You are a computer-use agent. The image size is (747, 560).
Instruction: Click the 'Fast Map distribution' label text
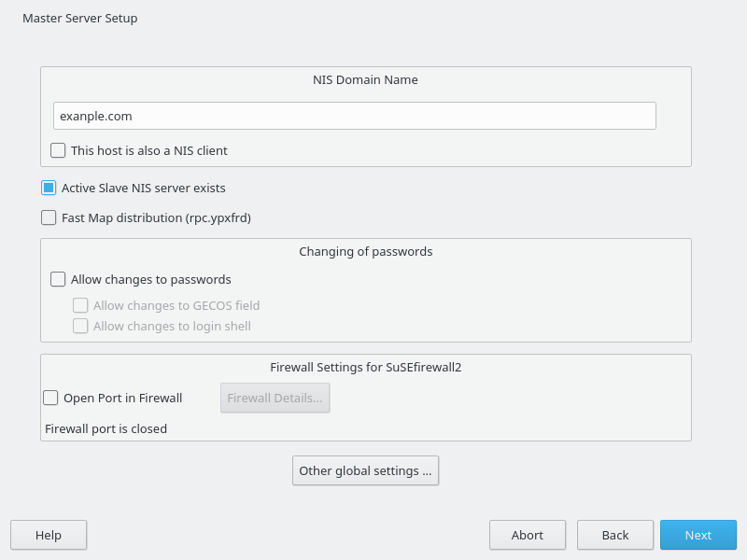coord(156,217)
